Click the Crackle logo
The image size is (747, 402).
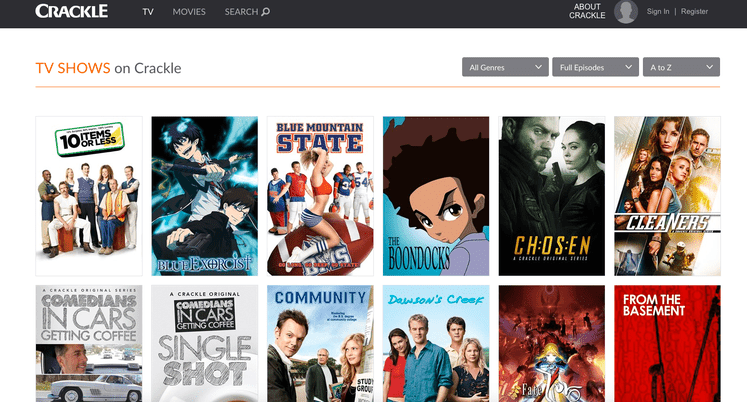[71, 11]
